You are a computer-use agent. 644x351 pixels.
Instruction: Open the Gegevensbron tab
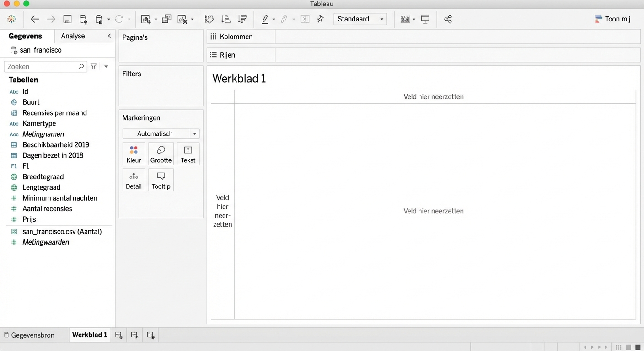(29, 335)
